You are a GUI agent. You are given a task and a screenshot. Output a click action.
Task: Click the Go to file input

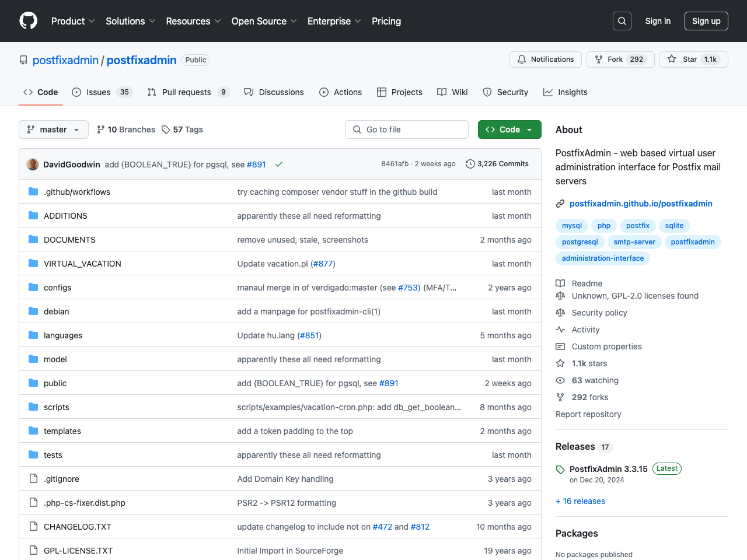(x=407, y=129)
